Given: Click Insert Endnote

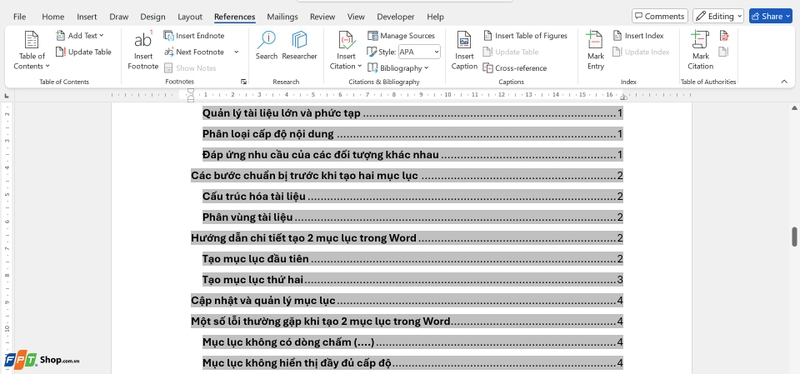Looking at the screenshot, I should pyautogui.click(x=194, y=36).
